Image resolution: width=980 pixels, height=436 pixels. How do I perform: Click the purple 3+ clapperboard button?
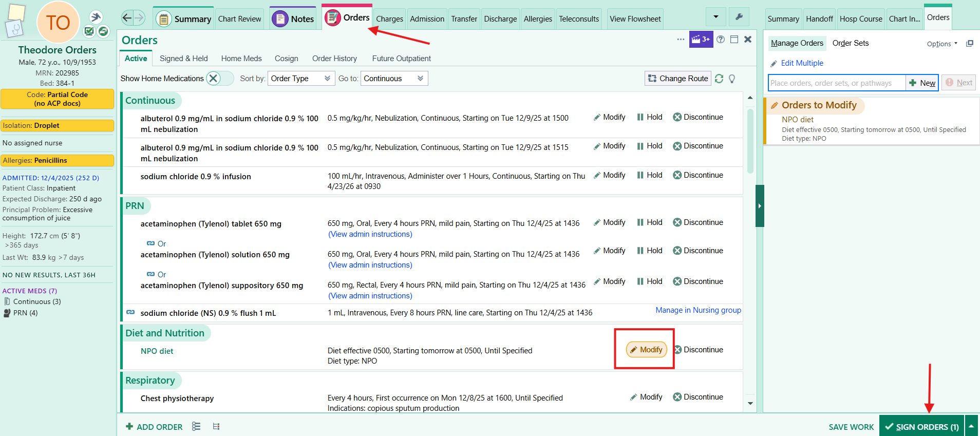click(701, 40)
